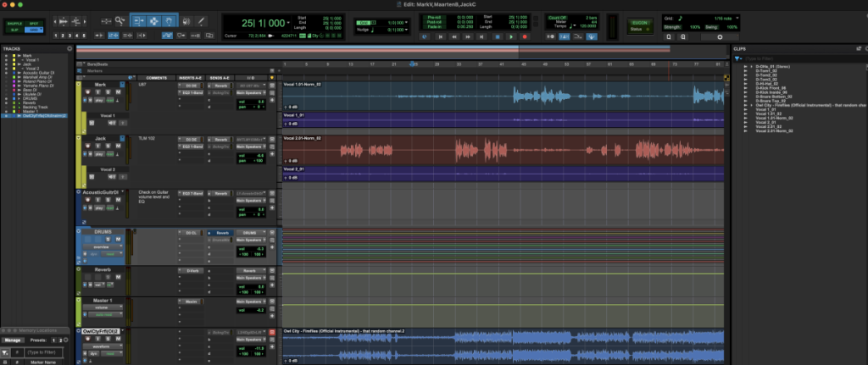Click the red Record transport button
Viewport: 868px width, 365px height.
pos(525,36)
